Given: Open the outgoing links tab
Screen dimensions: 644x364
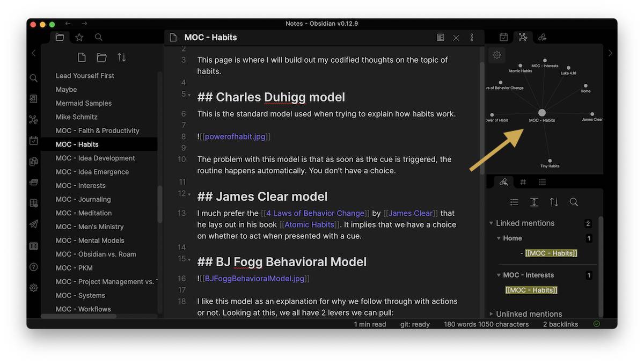Looking at the screenshot, I should [x=543, y=37].
